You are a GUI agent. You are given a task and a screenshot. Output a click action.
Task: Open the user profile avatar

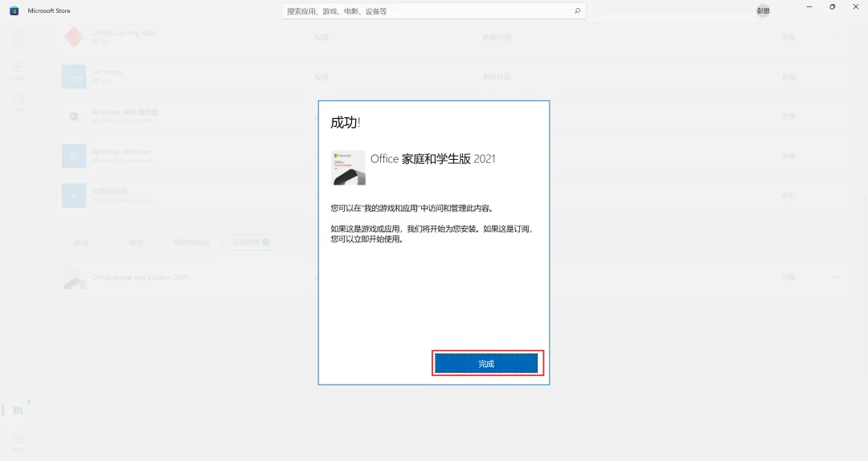click(763, 10)
